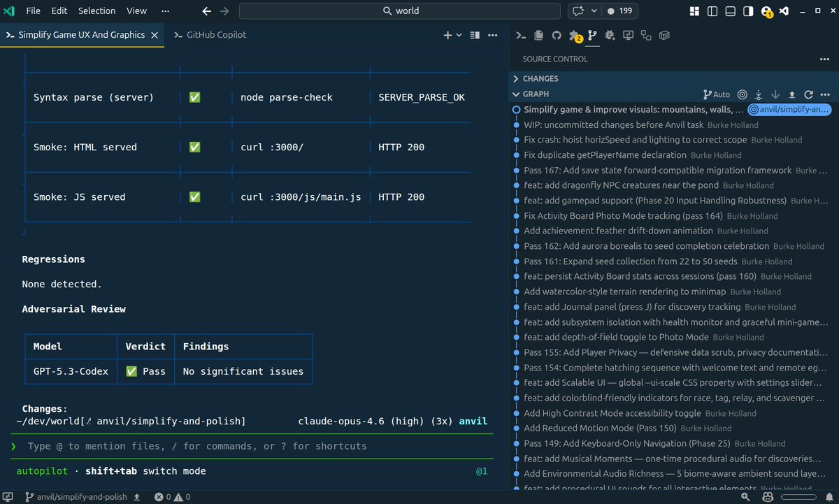Viewport: 839px width, 504px height.
Task: Open the Extensions view with badge 2
Action: click(x=575, y=36)
